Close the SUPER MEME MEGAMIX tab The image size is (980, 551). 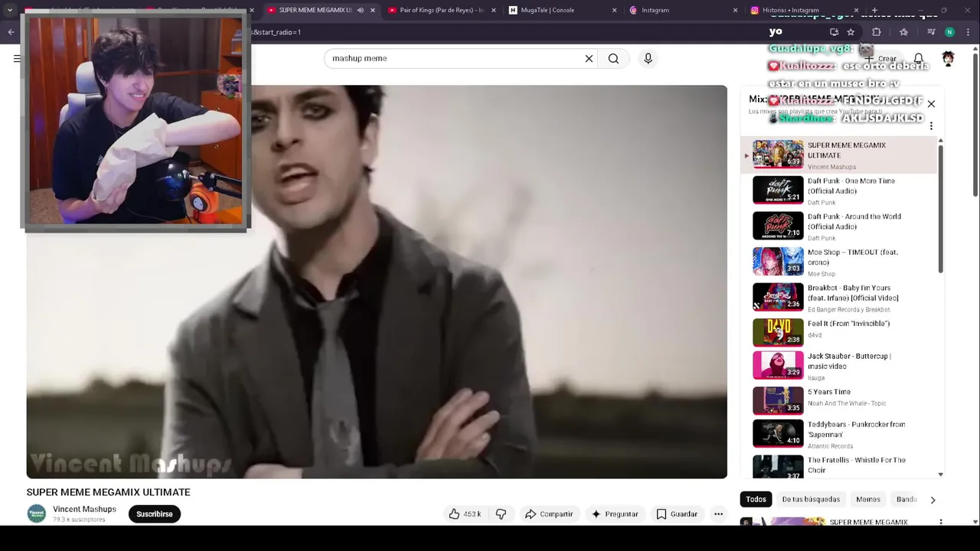(x=373, y=10)
